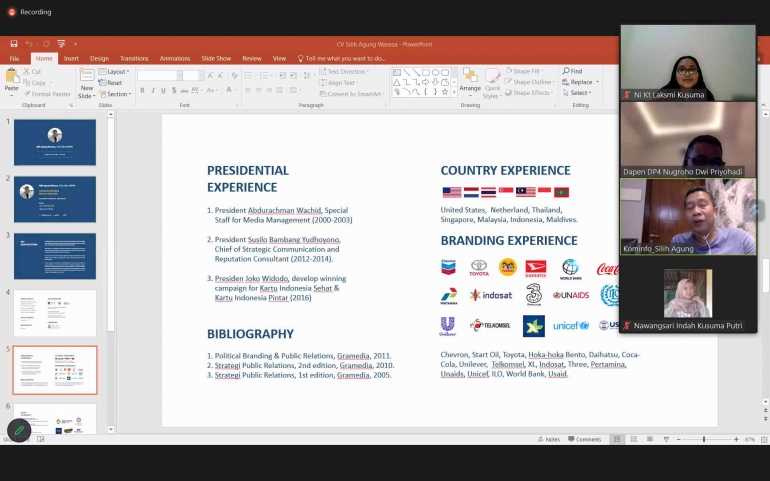
Task: Open the Layout dropdown
Action: click(x=114, y=72)
